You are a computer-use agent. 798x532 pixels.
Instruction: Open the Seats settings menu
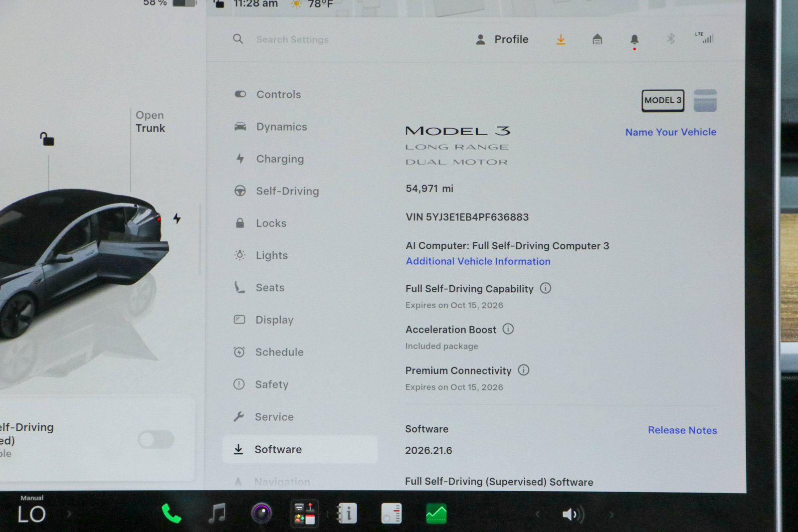259,287
